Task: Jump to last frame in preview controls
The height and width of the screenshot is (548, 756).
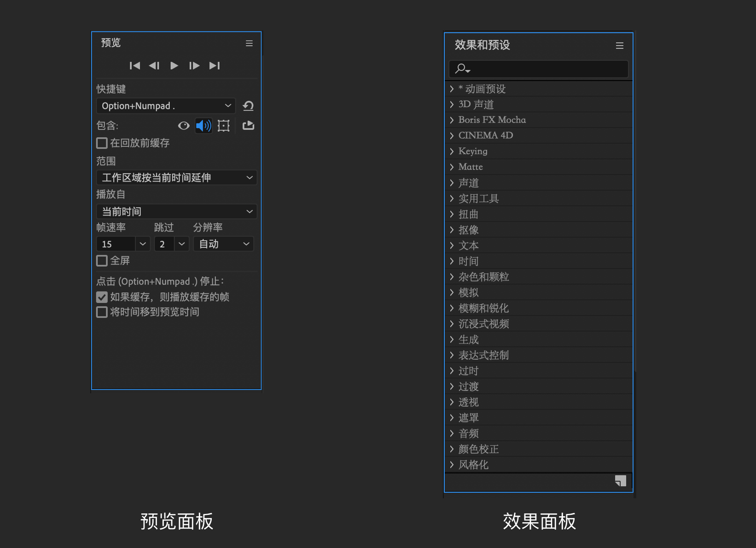Action: 215,66
